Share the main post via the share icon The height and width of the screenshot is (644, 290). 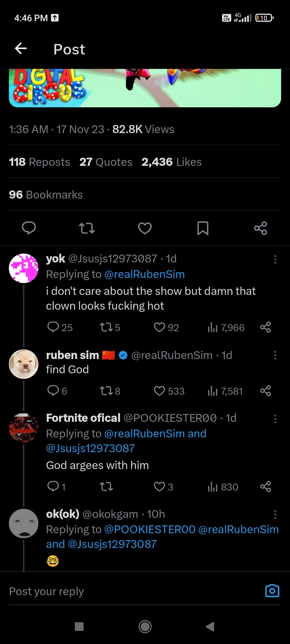pos(260,228)
